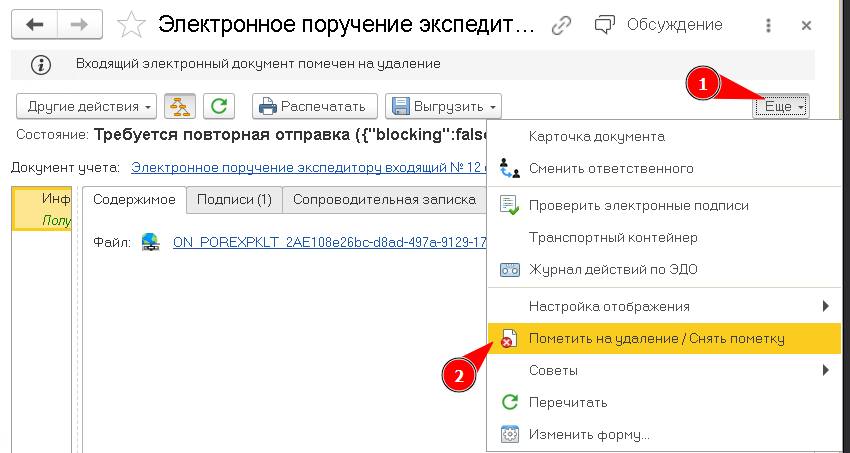Screen dimensions: 850x453
Task: Expand the Настройка отображения submenu
Action: [x=664, y=307]
